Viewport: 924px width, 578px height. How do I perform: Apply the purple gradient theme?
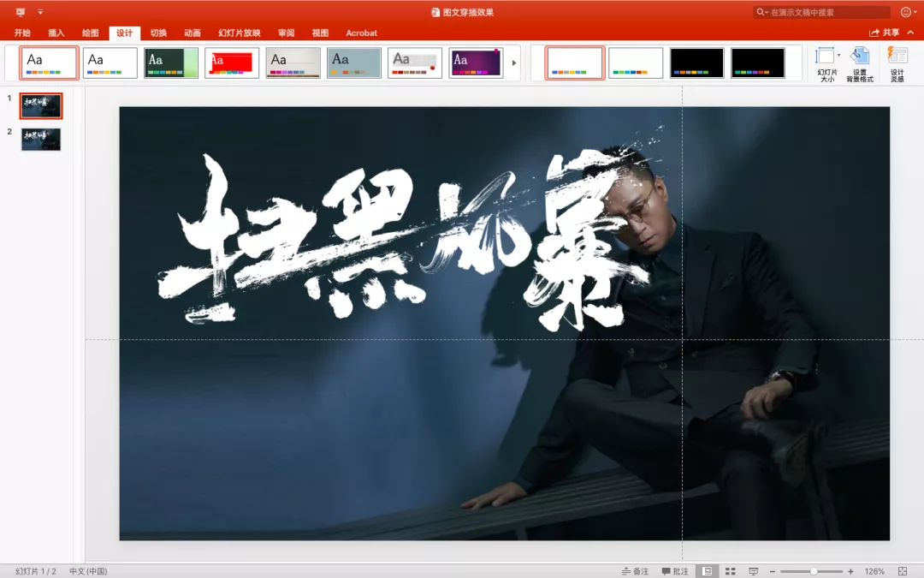[476, 63]
